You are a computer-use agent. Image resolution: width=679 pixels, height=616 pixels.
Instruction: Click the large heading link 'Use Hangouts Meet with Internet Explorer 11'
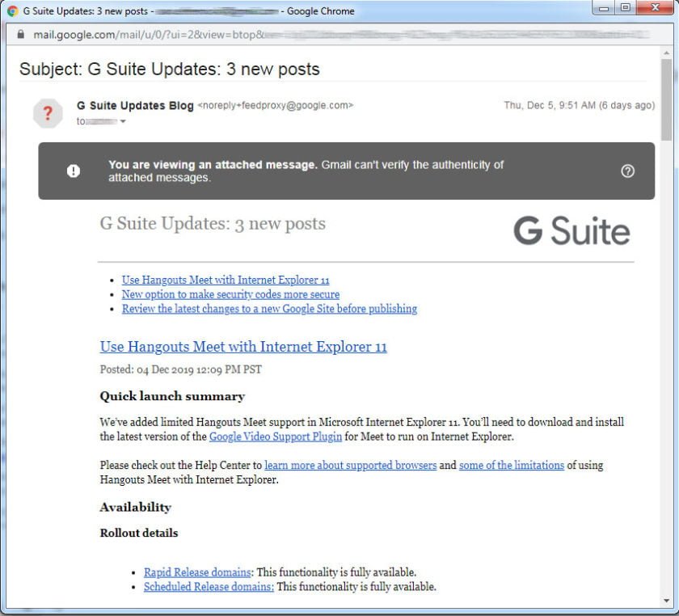[x=243, y=347]
